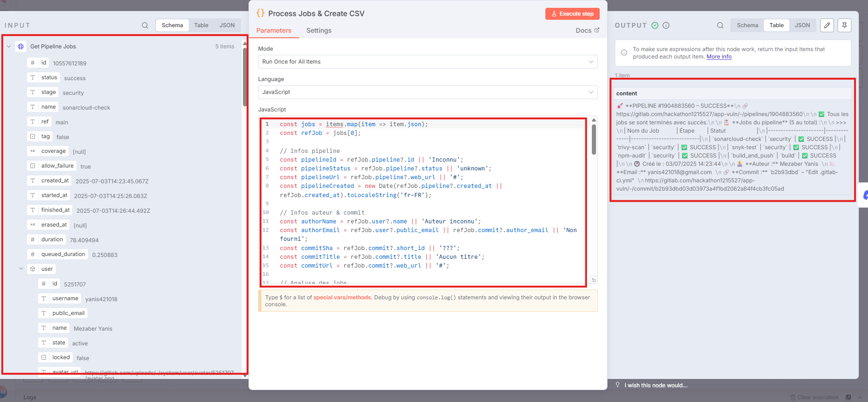Click the info circle icon beside OUTPUT

point(666,25)
